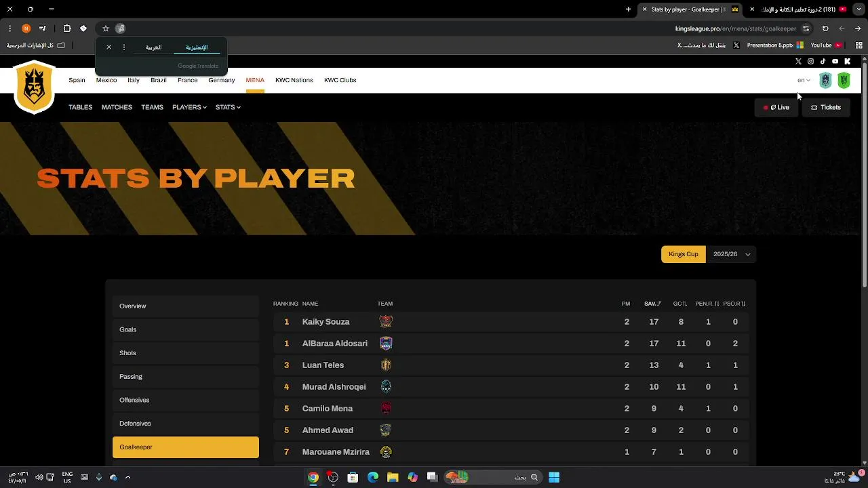Sort table by PEN.R. column

pyautogui.click(x=707, y=304)
